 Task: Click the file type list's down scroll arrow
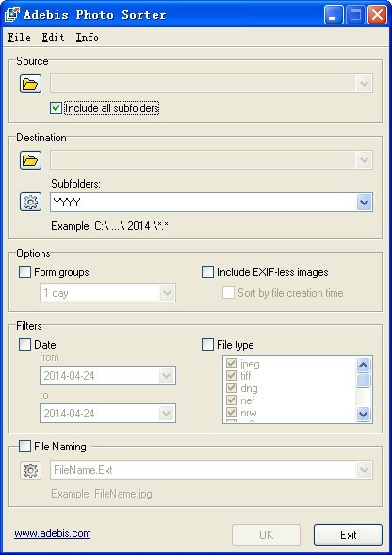364,414
